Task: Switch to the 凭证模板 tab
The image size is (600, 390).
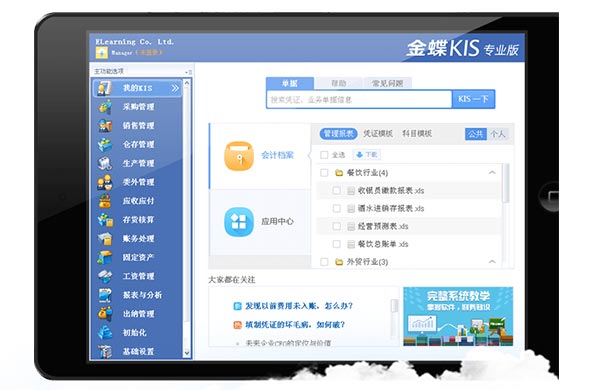Action: [378, 134]
